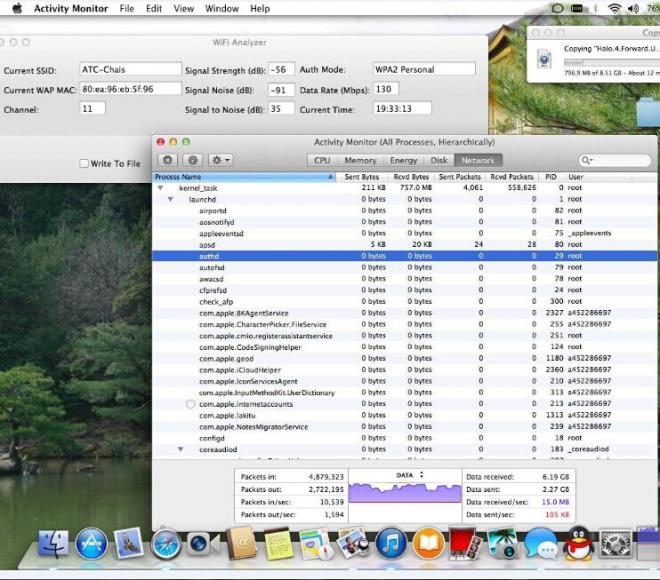
Task: Sort by the Sent Packets column header
Action: 460,177
